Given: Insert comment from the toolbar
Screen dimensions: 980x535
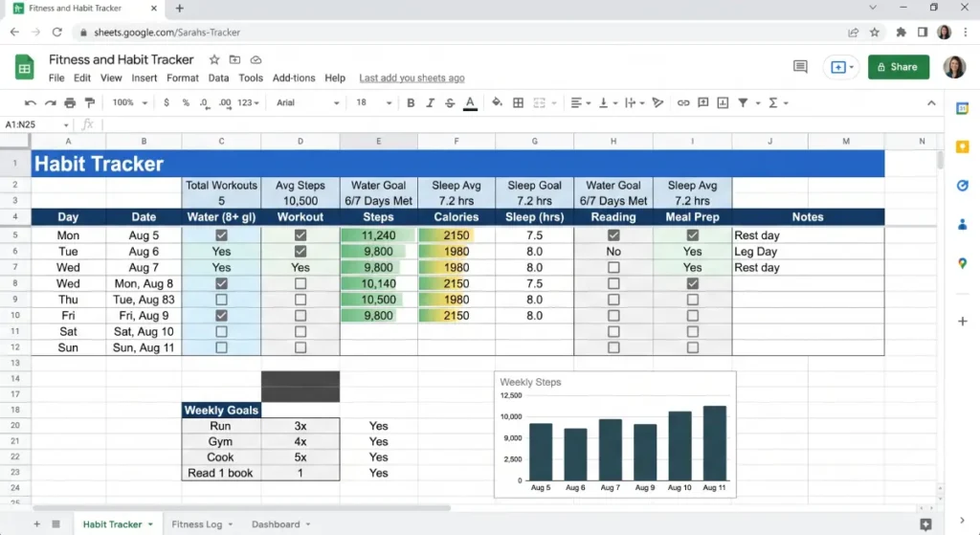Looking at the screenshot, I should (703, 103).
